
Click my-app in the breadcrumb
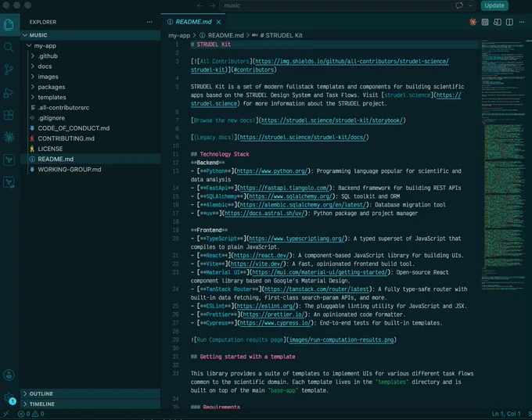(179, 35)
